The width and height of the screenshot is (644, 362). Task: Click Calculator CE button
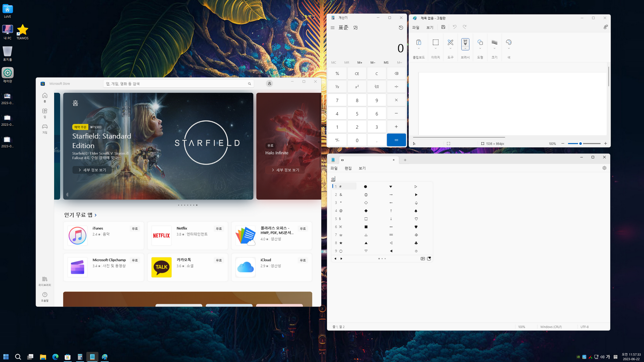(x=357, y=73)
